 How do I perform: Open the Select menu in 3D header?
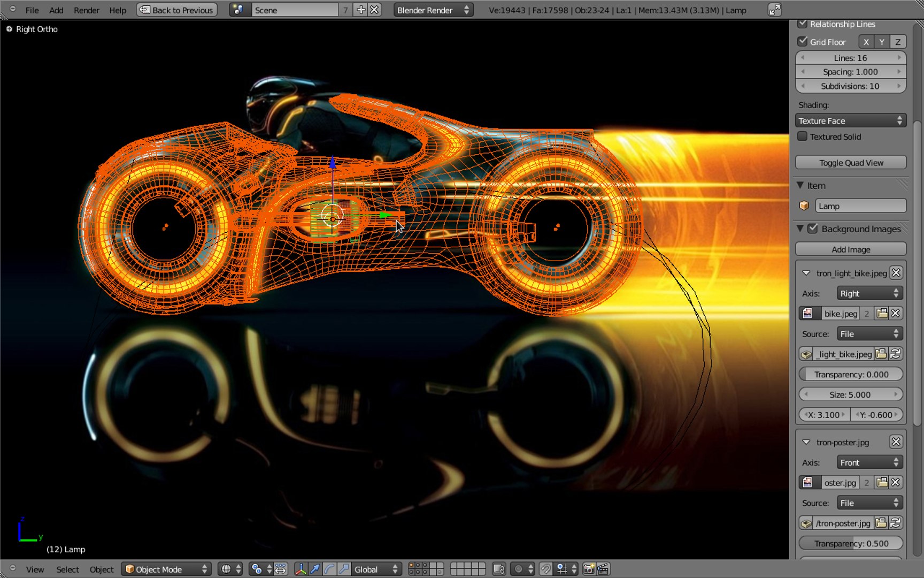[67, 569]
